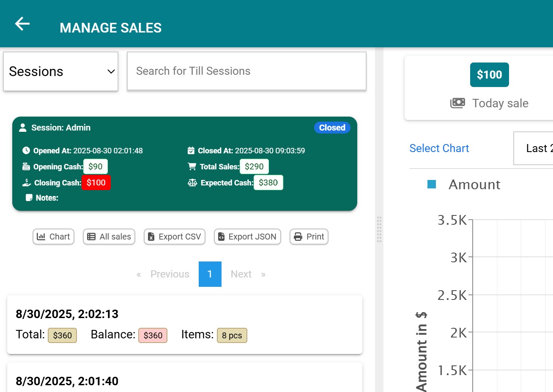Open the Last period chart dropdown
Image resolution: width=553 pixels, height=392 pixels.
click(534, 148)
